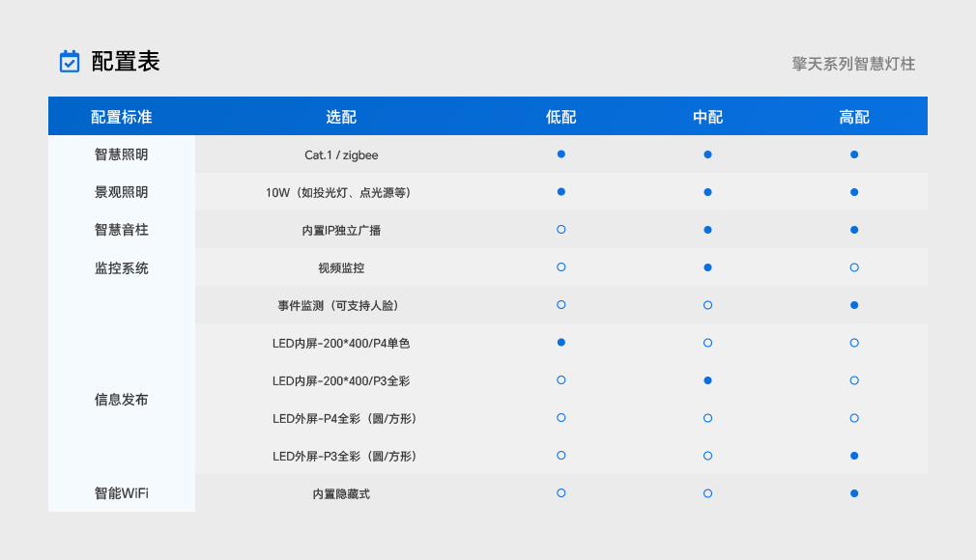Select the 高配 column header

click(854, 117)
